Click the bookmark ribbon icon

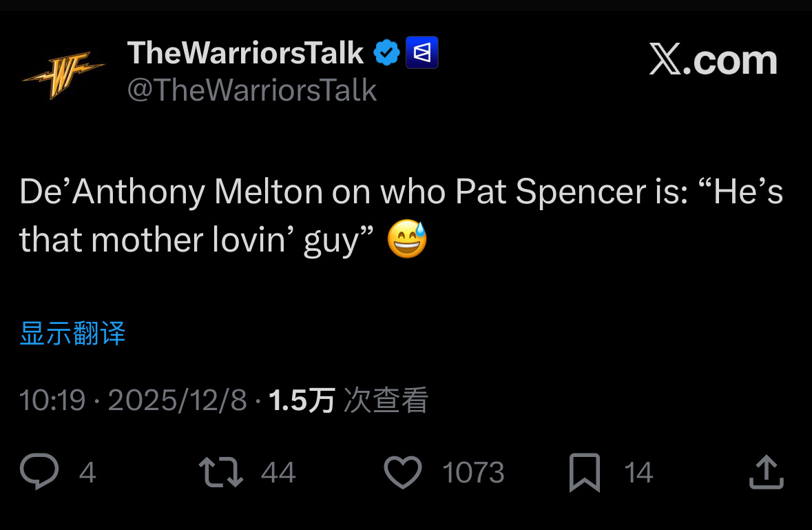[585, 472]
